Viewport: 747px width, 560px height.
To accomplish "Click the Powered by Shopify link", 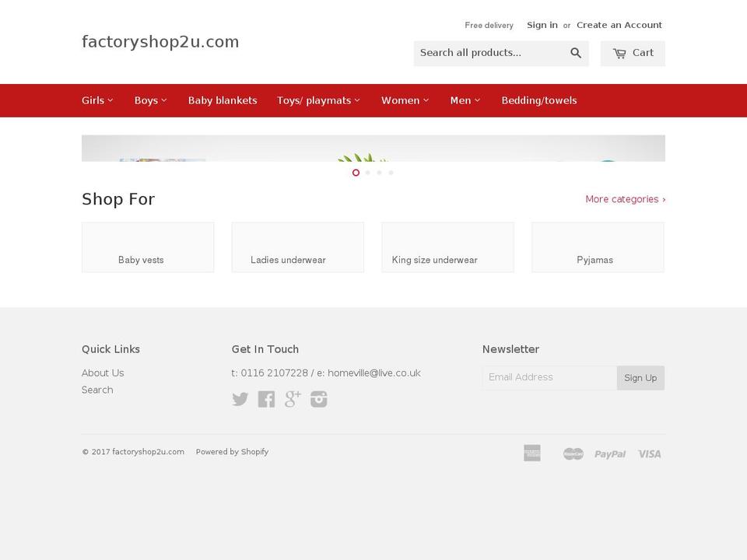I will point(232,452).
